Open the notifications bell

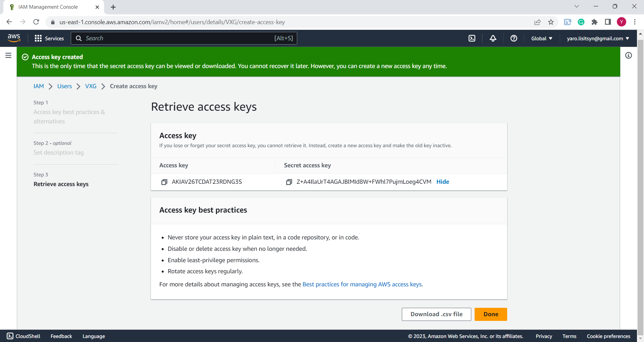tap(493, 39)
